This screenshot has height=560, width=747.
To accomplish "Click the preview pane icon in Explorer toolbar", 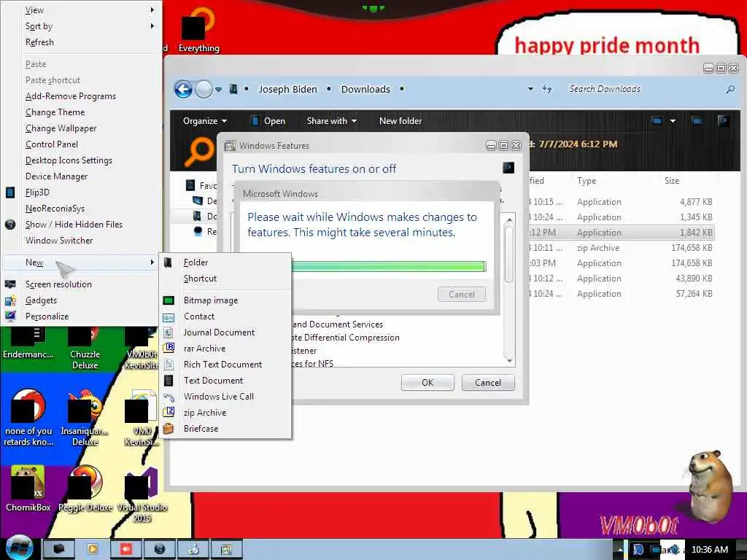I will tap(697, 121).
